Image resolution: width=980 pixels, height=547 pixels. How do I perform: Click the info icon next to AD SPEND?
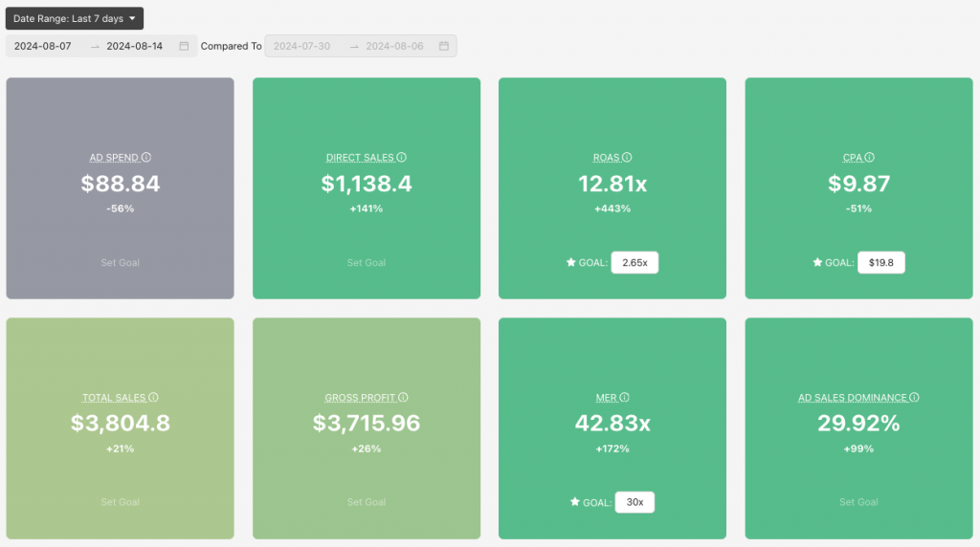click(146, 158)
